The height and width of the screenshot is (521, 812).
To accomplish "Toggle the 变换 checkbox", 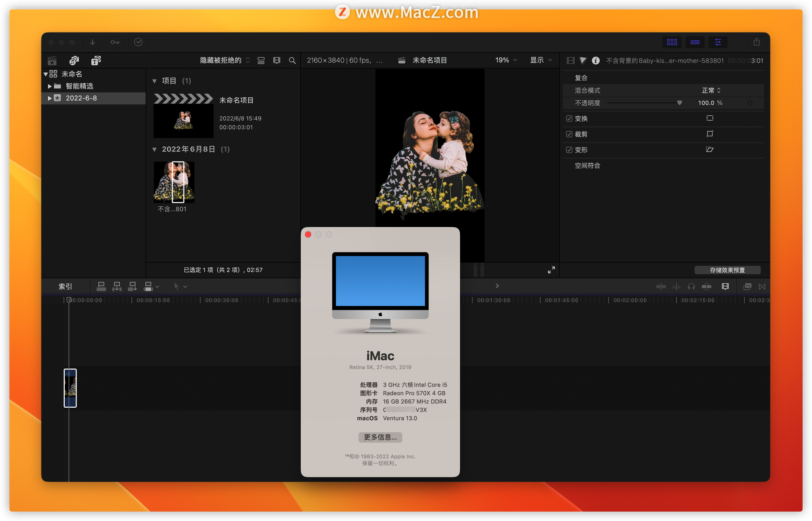I will 569,119.
